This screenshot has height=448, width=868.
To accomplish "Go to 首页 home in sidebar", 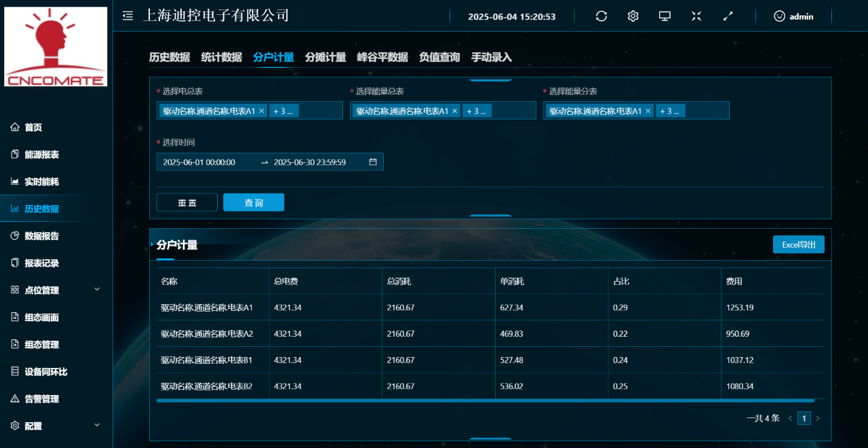I will 33,128.
